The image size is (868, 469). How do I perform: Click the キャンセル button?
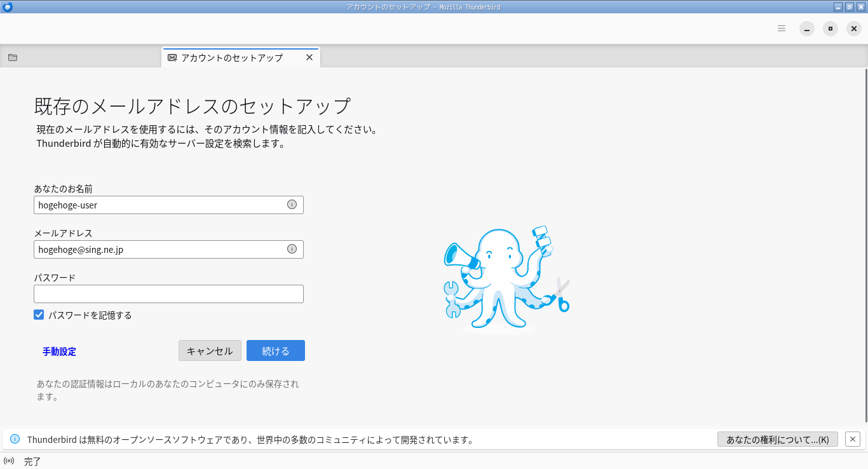click(210, 351)
